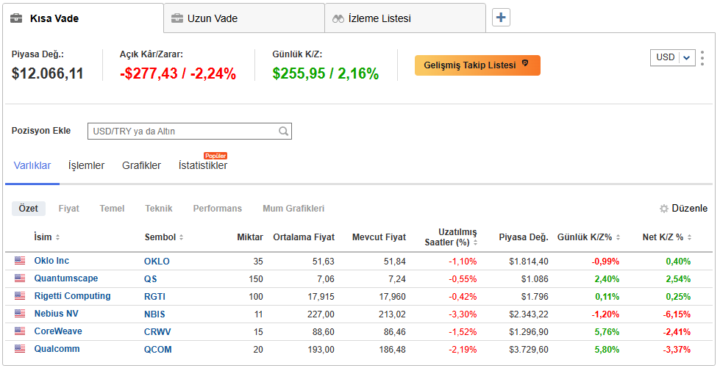The width and height of the screenshot is (720, 371).
Task: Open the USD currency dropdown
Action: [673, 57]
